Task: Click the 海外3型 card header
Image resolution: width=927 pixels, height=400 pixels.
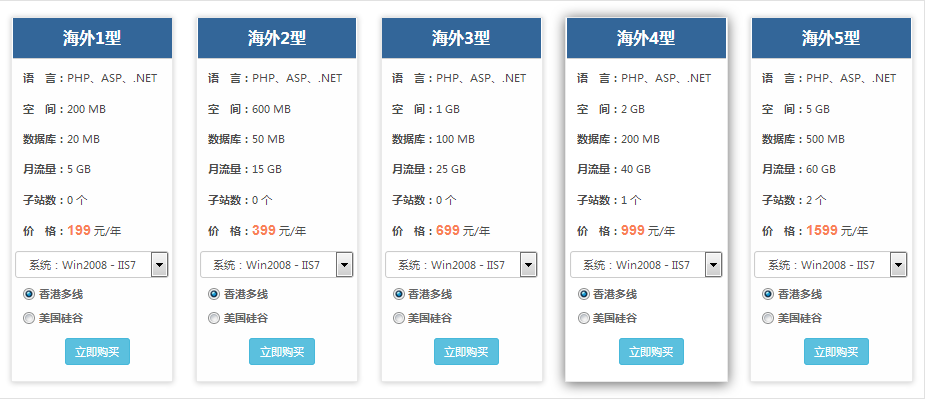Action: point(461,38)
